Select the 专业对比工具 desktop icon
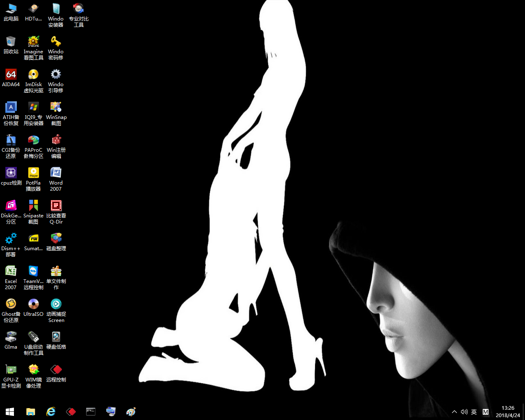The height and width of the screenshot is (420, 525). pyautogui.click(x=78, y=15)
